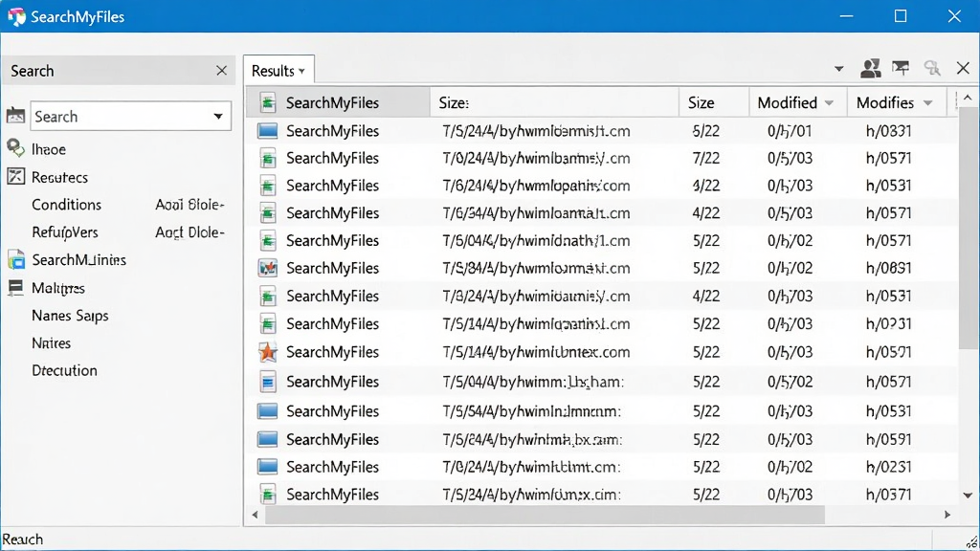Click the 'Aool Sloie-' text beside Conditions
The width and height of the screenshot is (980, 551).
pos(190,205)
